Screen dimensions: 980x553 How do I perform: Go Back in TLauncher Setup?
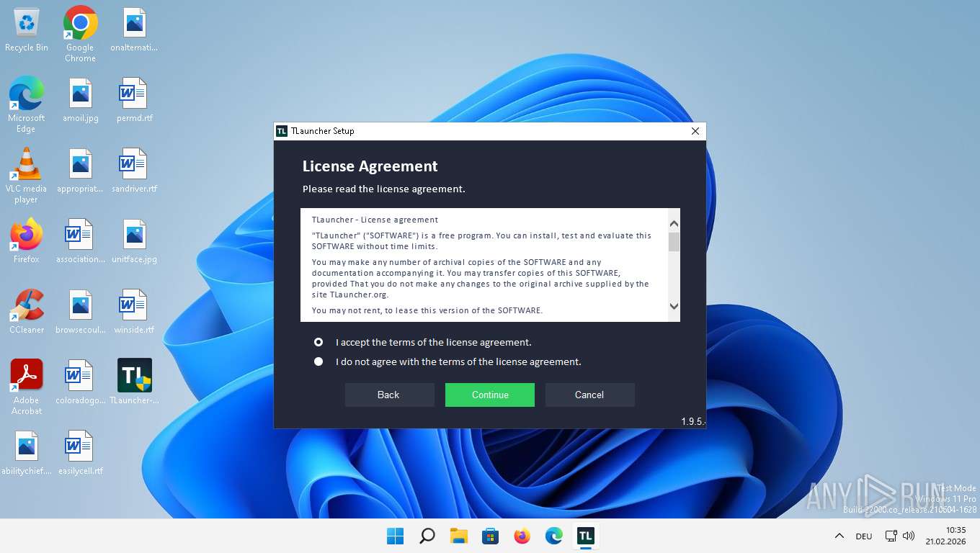tap(390, 395)
